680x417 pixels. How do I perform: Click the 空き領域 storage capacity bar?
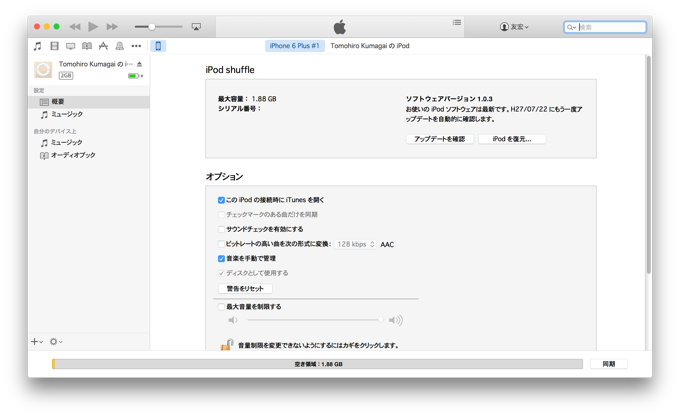point(317,364)
